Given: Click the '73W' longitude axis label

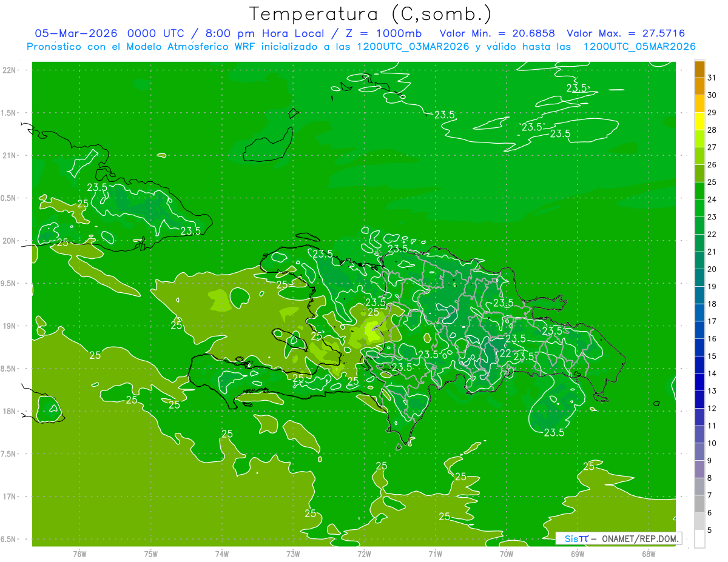Looking at the screenshot, I should point(293,554).
